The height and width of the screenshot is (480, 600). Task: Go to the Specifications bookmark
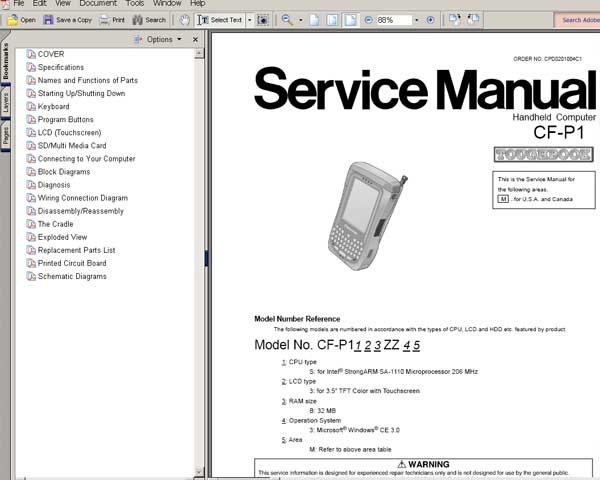tap(60, 67)
